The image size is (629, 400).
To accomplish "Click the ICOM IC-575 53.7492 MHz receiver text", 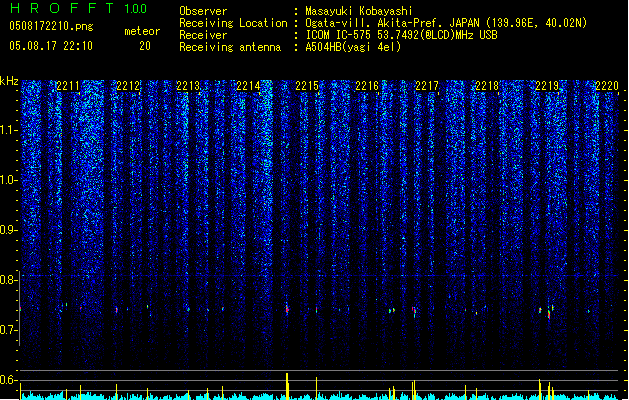I will click(x=401, y=35).
